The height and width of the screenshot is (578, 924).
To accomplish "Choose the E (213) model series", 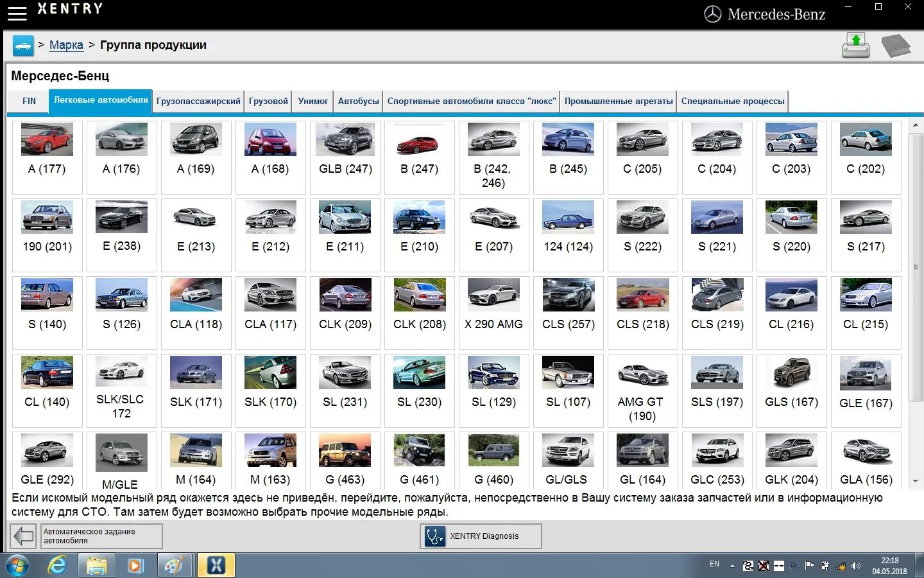I will point(196,235).
